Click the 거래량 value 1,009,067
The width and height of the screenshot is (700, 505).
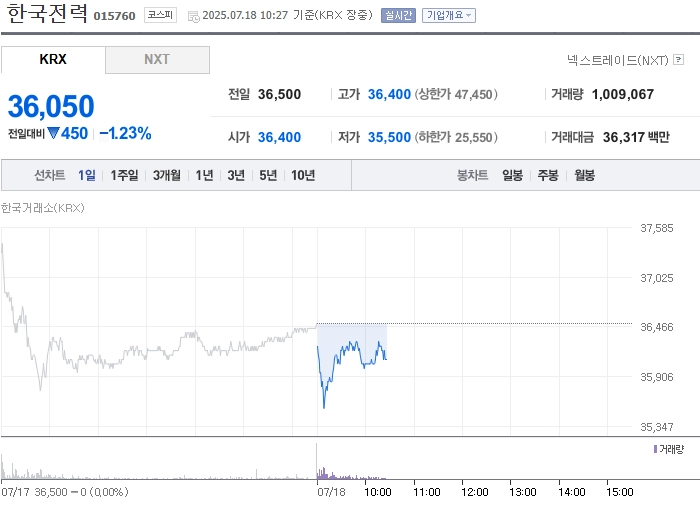pyautogui.click(x=623, y=94)
